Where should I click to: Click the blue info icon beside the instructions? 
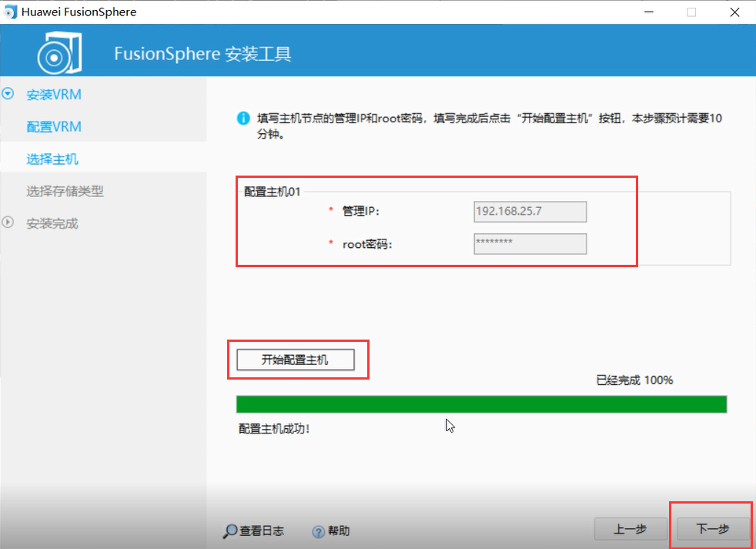click(x=243, y=118)
